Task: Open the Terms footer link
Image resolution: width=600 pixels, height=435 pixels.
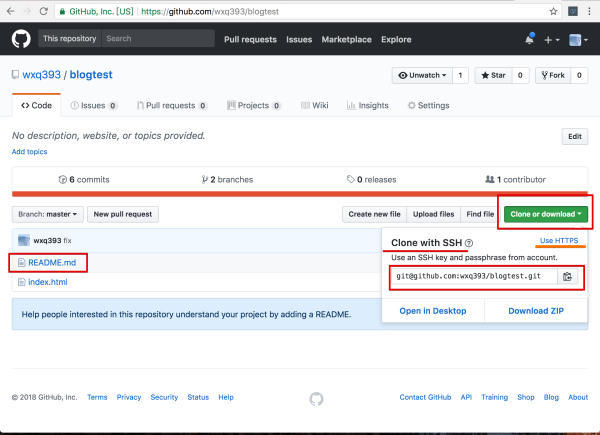Action: 97,397
